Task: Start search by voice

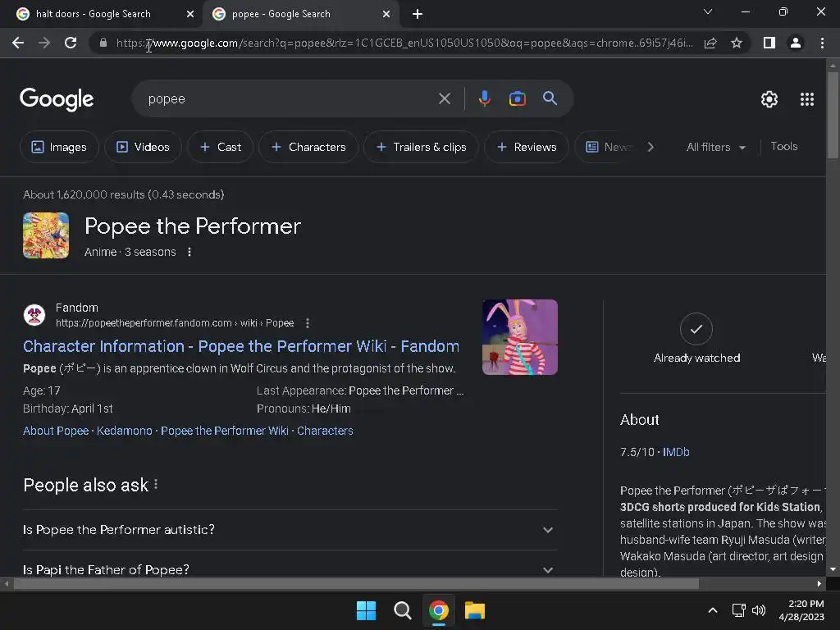Action: pos(484,98)
